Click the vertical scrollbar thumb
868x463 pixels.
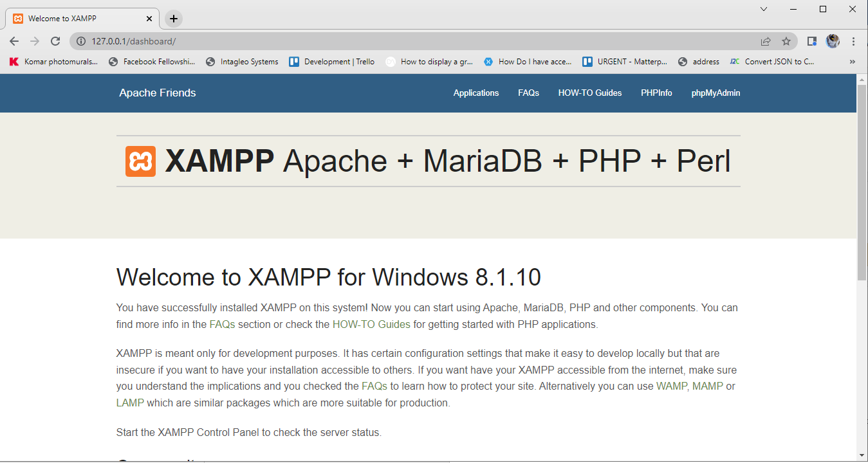[862, 183]
